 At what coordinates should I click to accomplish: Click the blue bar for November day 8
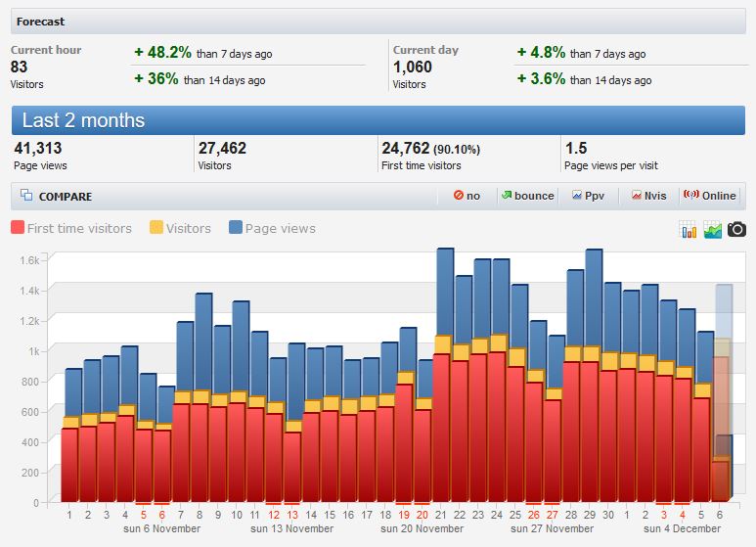point(203,342)
